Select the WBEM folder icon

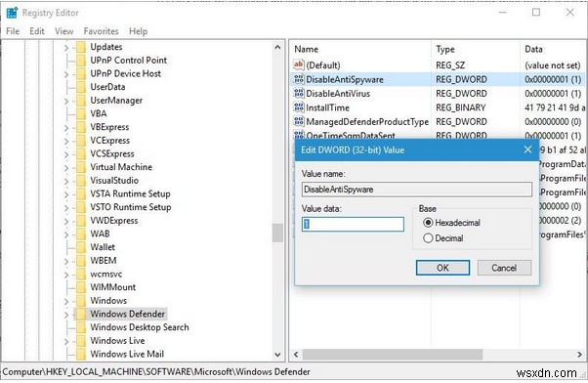(x=81, y=261)
